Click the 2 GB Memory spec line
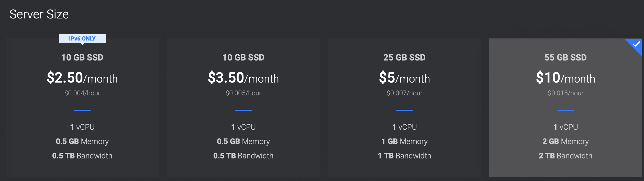The image size is (644, 181). pos(565,142)
